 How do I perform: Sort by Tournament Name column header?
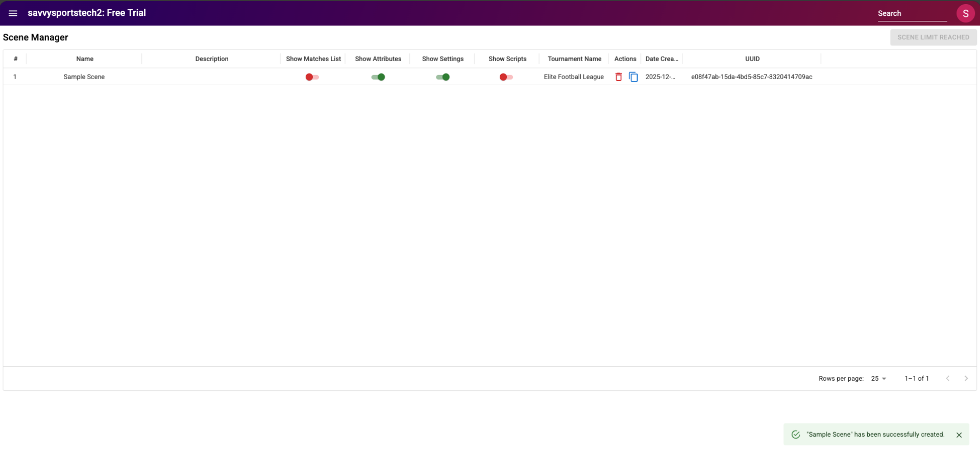(574, 59)
